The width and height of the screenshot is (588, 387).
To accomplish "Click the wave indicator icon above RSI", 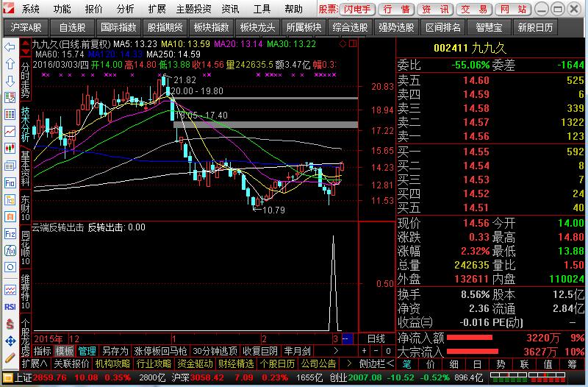I will point(10,290).
